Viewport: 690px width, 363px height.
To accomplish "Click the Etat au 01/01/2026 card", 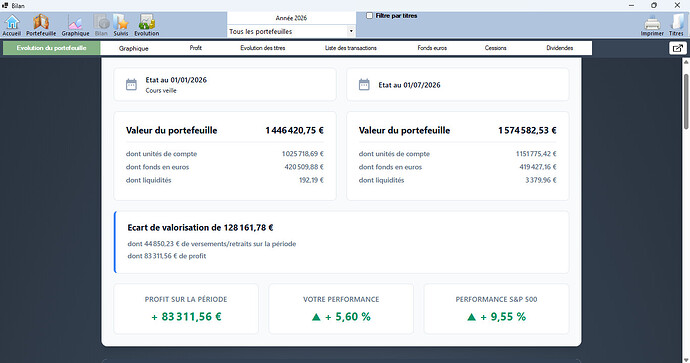I will 225,84.
